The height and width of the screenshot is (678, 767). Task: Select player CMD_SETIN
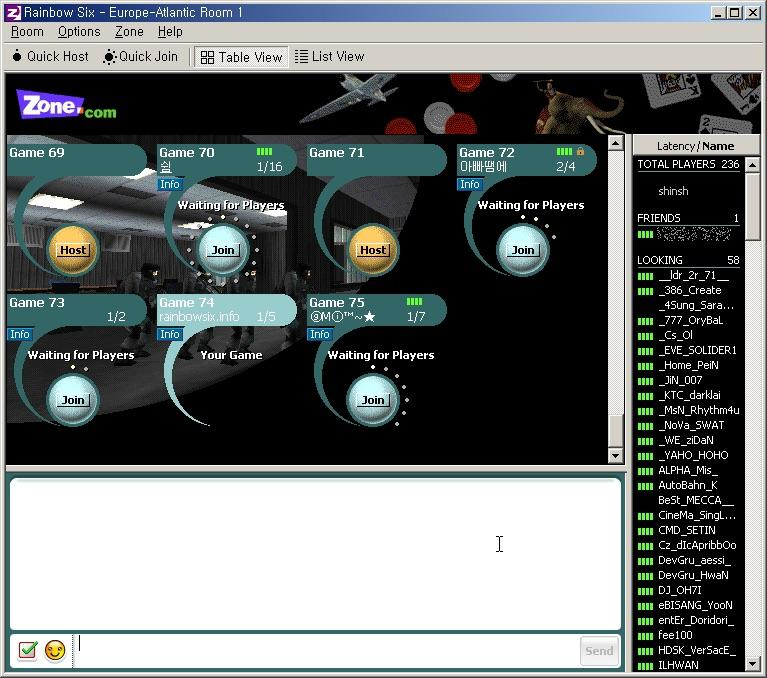(x=687, y=530)
